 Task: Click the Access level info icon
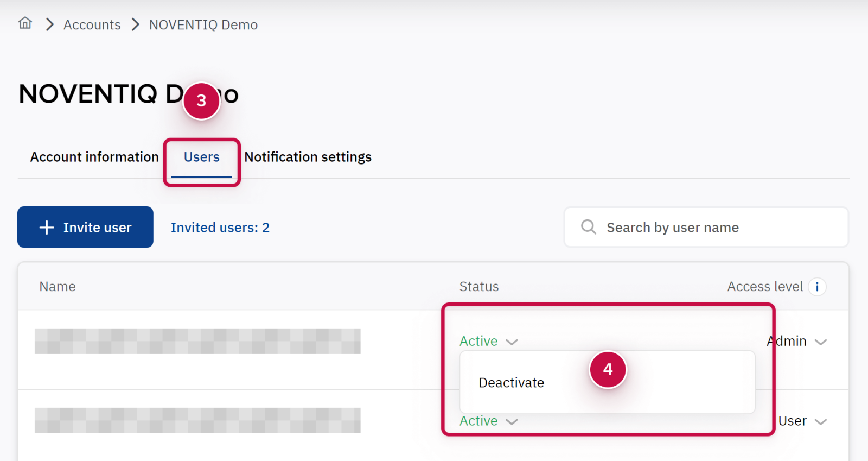tap(817, 287)
